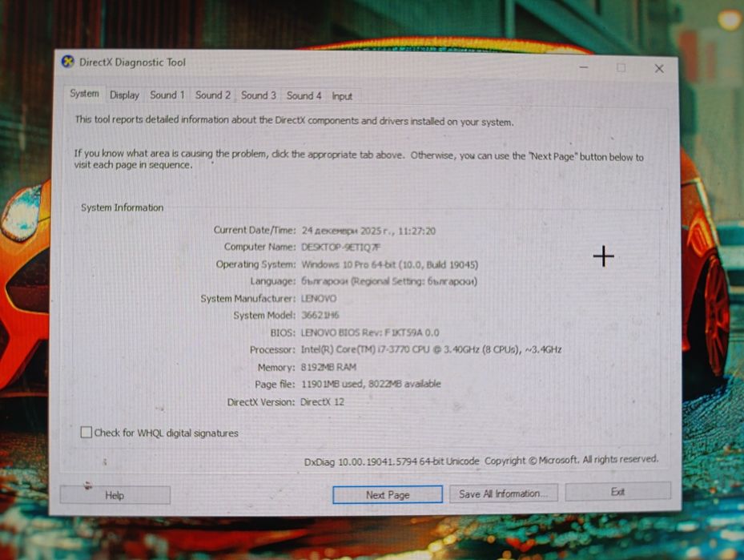Click the Exit button
The height and width of the screenshot is (560, 744).
click(x=617, y=492)
